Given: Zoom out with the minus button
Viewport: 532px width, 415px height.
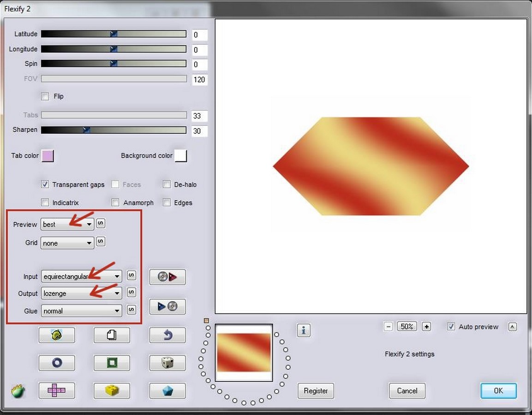Looking at the screenshot, I should (x=389, y=326).
